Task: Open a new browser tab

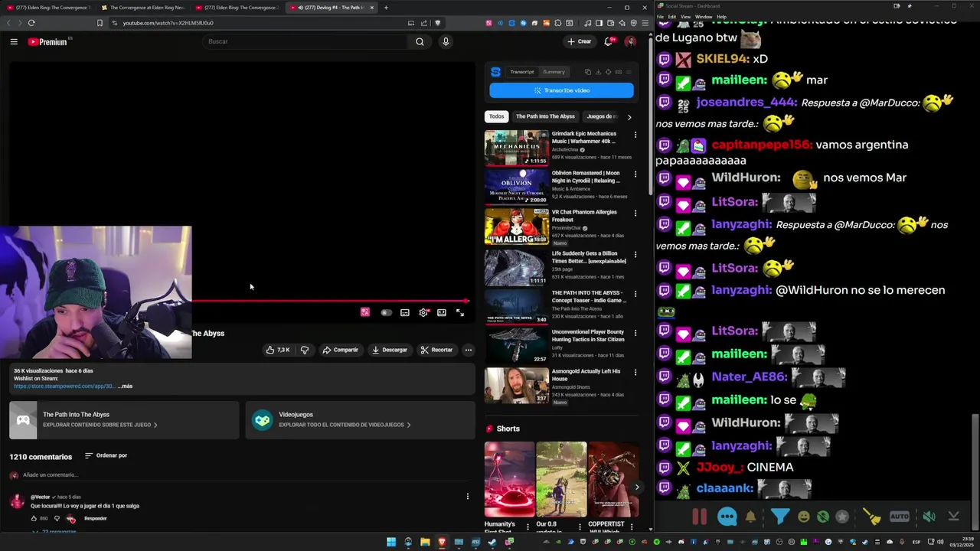Action: pos(386,8)
